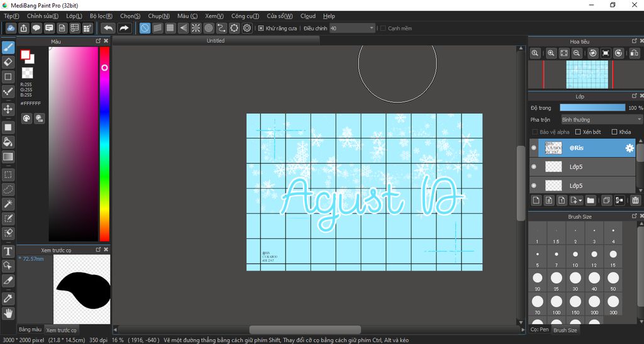The height and width of the screenshot is (344, 644).
Task: Open @Ris layer settings gear
Action: [x=629, y=148]
